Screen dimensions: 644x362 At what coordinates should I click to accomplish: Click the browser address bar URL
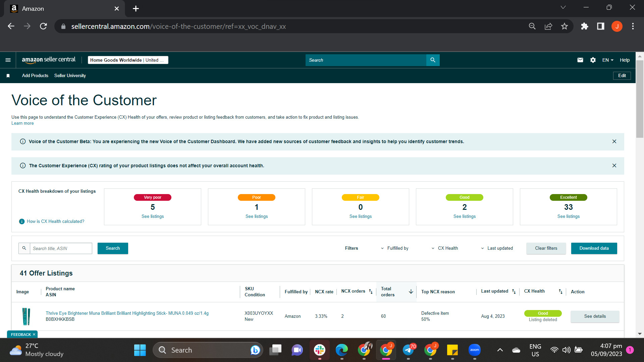tap(178, 26)
